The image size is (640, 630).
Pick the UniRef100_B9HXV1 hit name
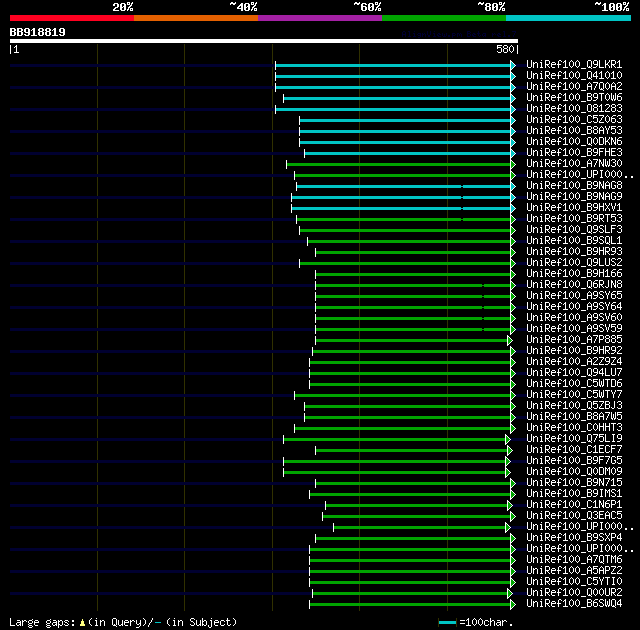(574, 208)
